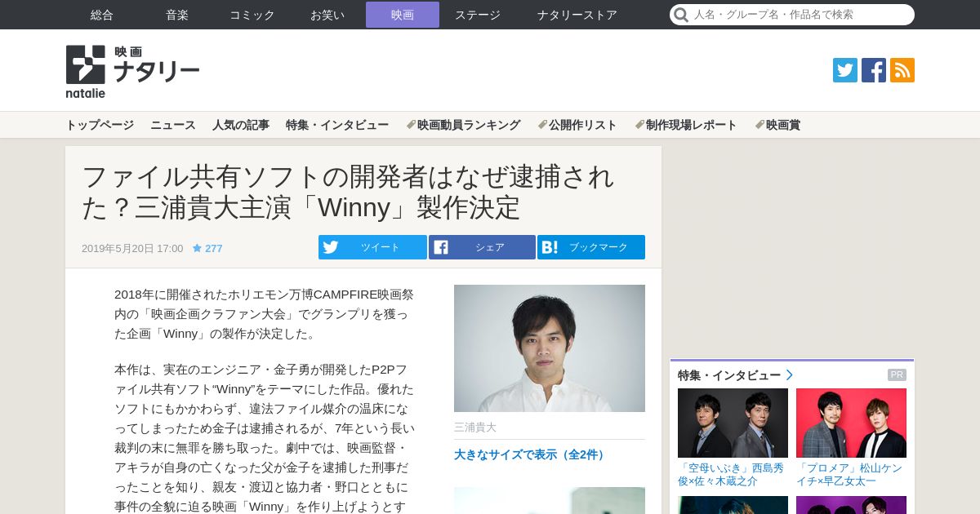The height and width of the screenshot is (514, 980).
Task: Open 「空母いぶき」西島秀俊×佐々木蔵之介 link
Action: point(731,474)
